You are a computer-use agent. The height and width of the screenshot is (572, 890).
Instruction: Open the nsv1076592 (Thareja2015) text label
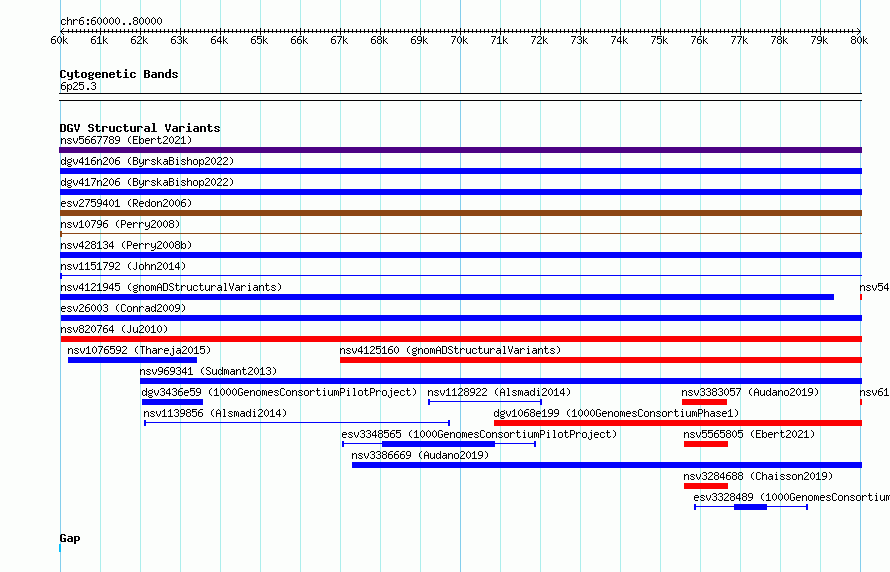pos(139,350)
